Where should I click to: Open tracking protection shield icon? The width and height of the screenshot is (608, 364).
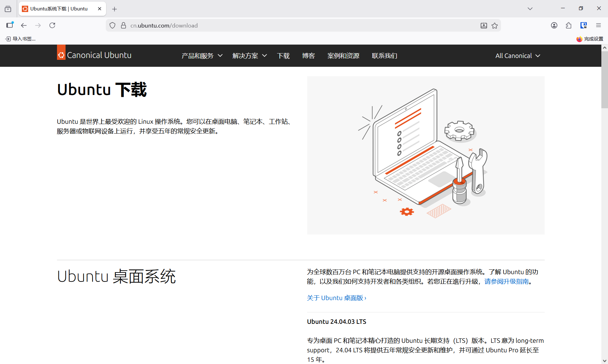point(112,25)
